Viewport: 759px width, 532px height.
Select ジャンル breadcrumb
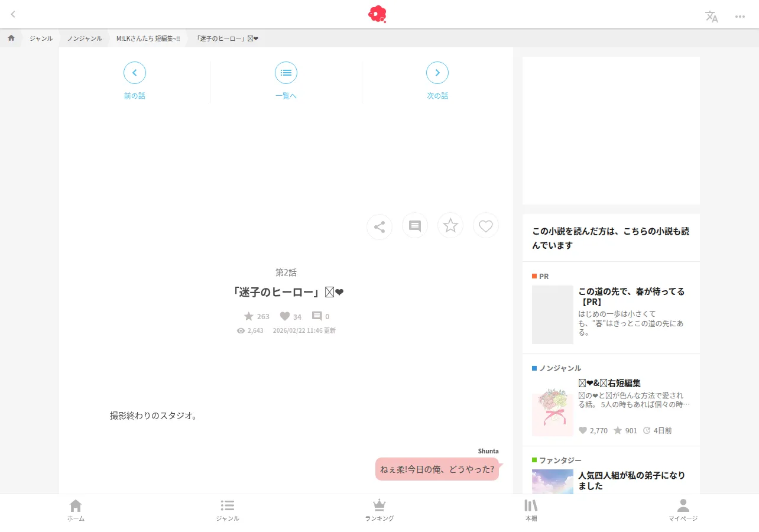click(41, 38)
